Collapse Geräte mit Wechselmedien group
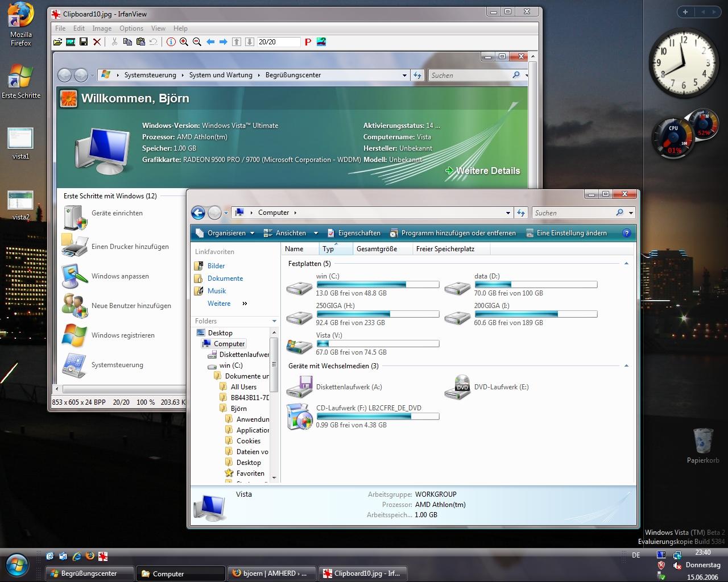This screenshot has width=728, height=582. 626,366
